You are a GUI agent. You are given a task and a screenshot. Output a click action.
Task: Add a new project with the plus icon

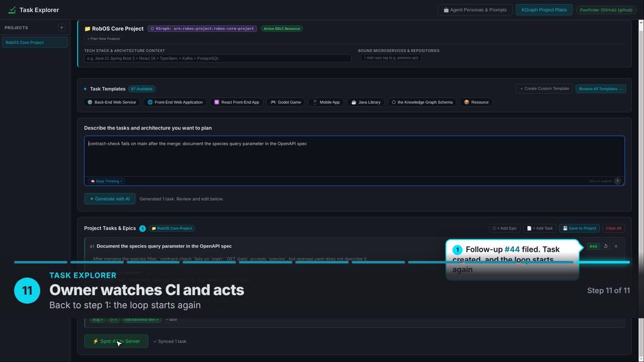[x=61, y=28]
